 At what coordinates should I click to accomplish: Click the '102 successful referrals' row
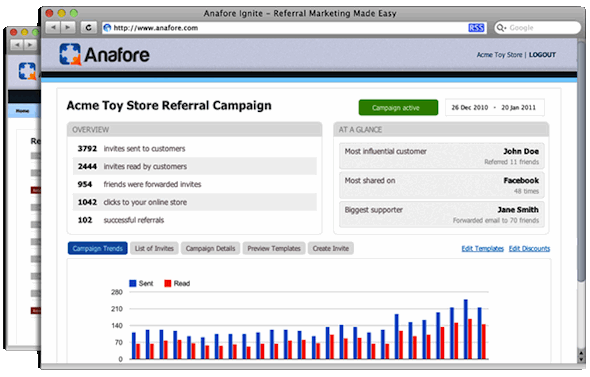pyautogui.click(x=195, y=220)
